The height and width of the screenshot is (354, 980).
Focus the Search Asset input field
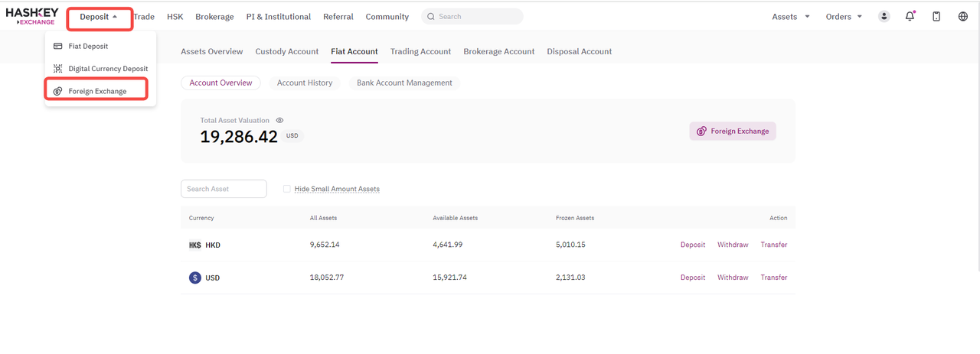(224, 189)
